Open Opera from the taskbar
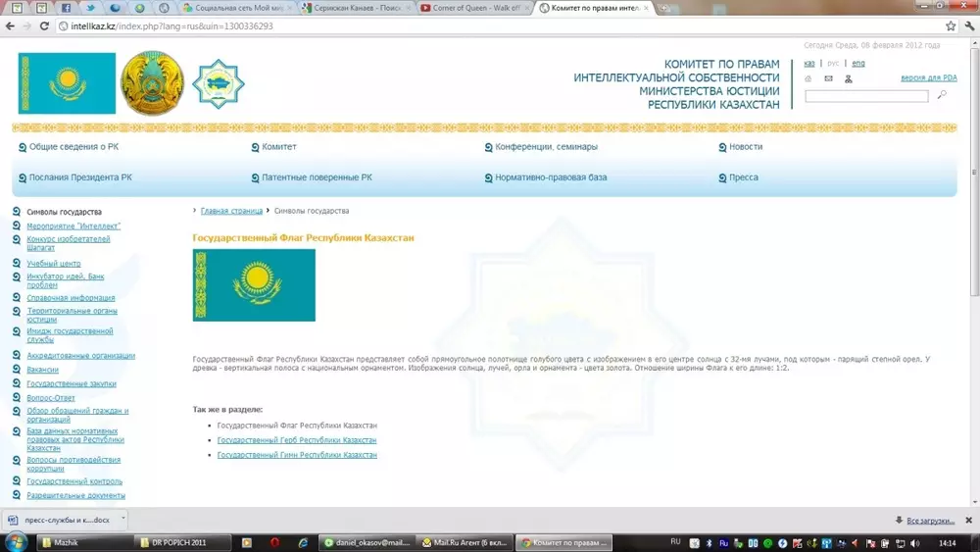The width and height of the screenshot is (980, 552). [x=275, y=542]
